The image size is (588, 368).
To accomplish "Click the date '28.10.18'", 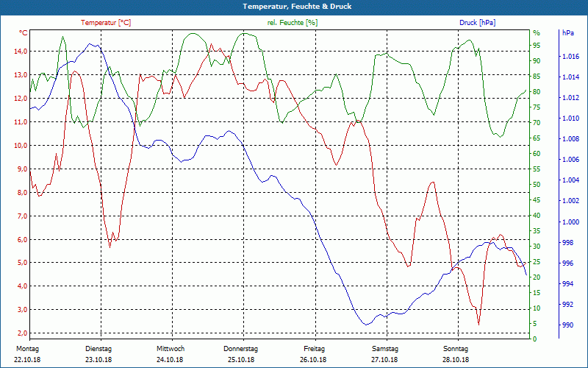I will coord(456,360).
